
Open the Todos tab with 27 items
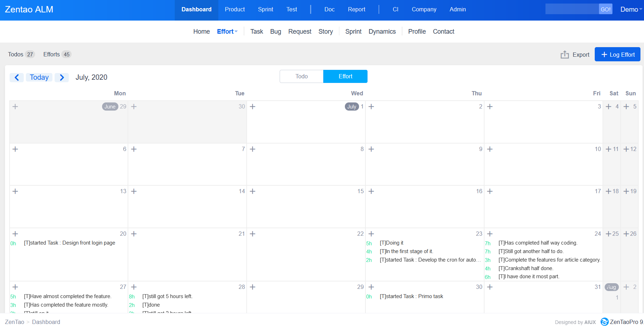[21, 55]
